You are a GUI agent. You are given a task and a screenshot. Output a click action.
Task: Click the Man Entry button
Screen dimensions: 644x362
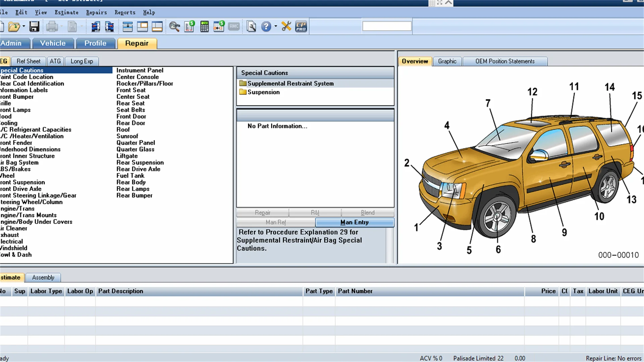click(354, 222)
